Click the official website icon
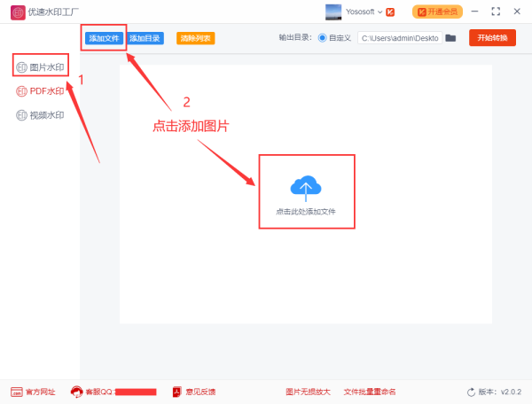The image size is (532, 404). 17,392
